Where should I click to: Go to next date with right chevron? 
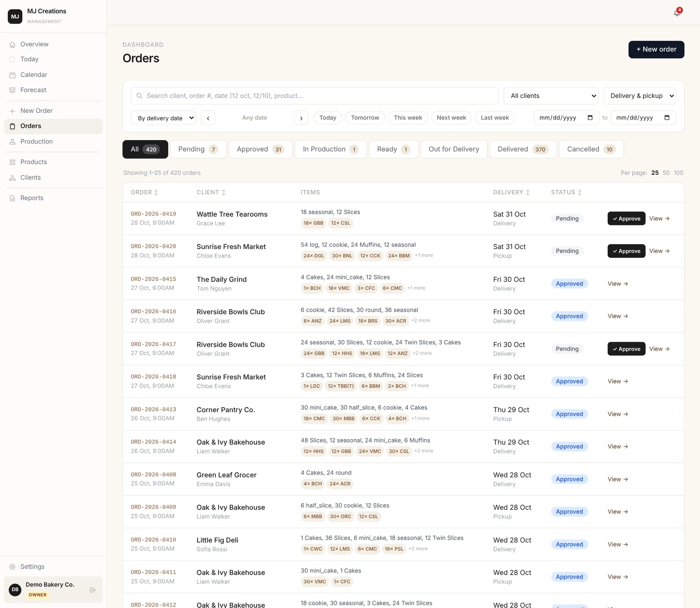pyautogui.click(x=301, y=118)
